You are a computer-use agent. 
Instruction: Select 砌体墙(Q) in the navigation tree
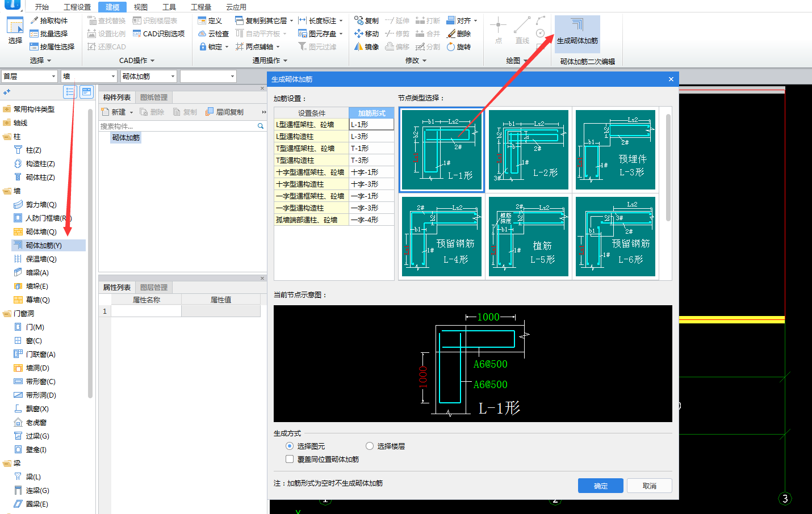[x=41, y=231]
